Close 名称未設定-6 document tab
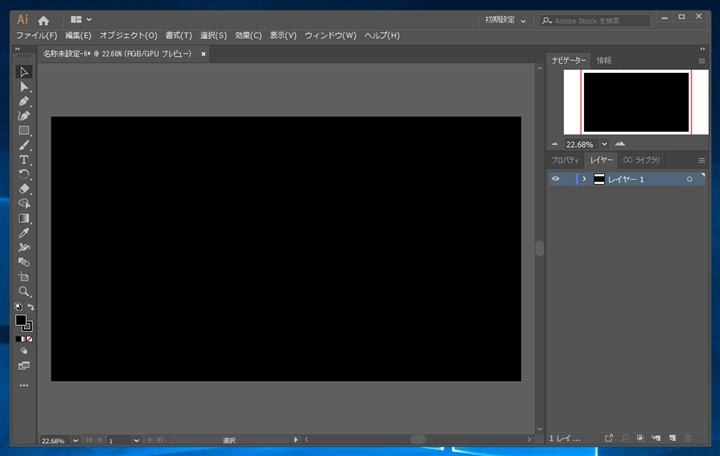This screenshot has height=456, width=720. (x=203, y=54)
